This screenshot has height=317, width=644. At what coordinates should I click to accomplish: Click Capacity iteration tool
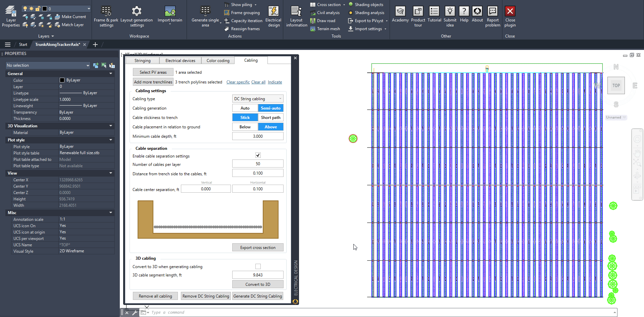[243, 21]
